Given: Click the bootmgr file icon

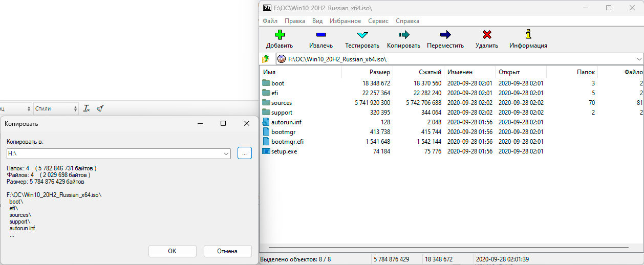Looking at the screenshot, I should tap(266, 131).
